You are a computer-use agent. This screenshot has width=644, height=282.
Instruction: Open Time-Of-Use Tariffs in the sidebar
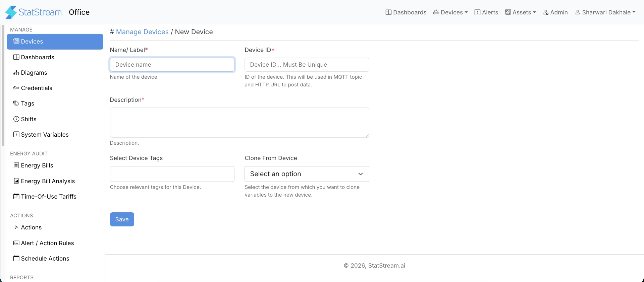pos(55,197)
